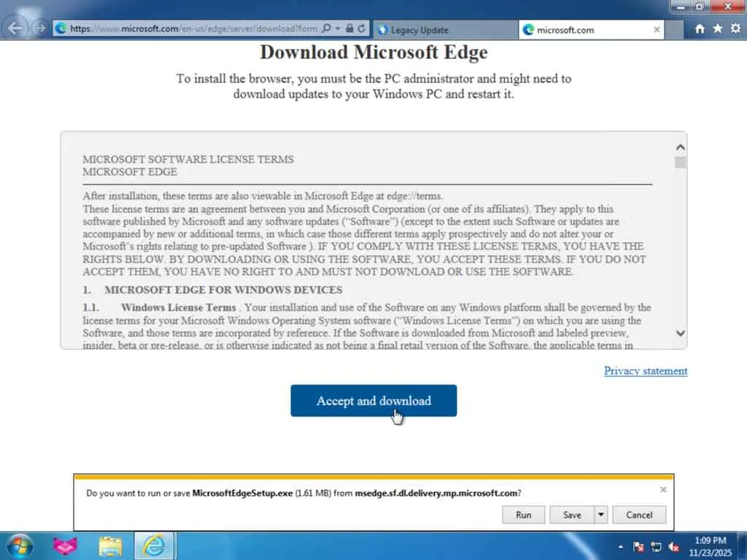This screenshot has width=747, height=560.
Task: Show hidden system tray icons
Action: tap(620, 547)
